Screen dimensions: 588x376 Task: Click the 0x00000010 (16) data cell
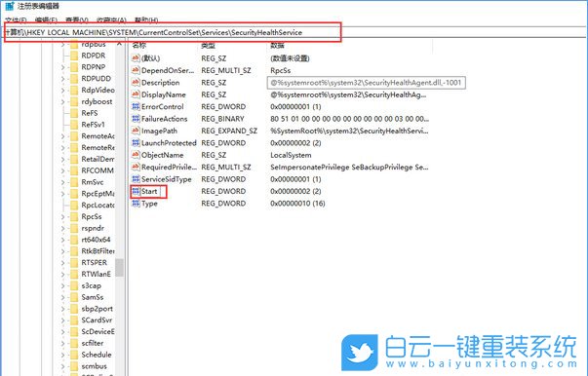[x=297, y=204]
